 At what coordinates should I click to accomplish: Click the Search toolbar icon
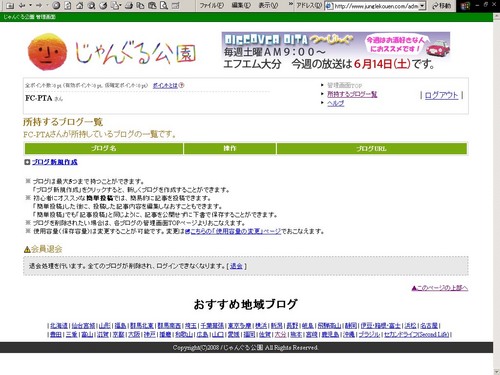tap(91, 5)
